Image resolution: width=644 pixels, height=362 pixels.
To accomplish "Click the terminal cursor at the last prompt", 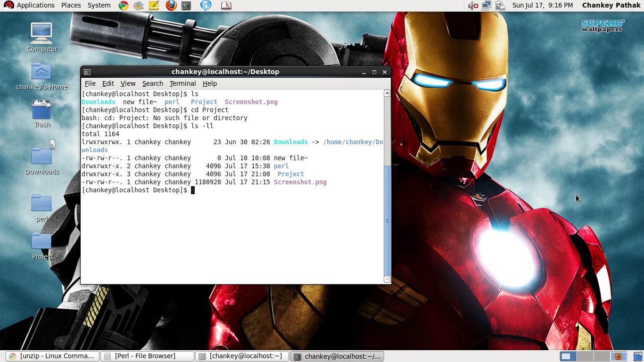I will pos(192,190).
